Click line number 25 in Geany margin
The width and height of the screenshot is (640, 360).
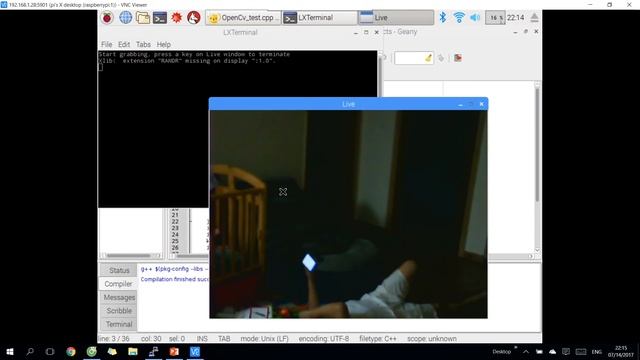click(x=175, y=241)
